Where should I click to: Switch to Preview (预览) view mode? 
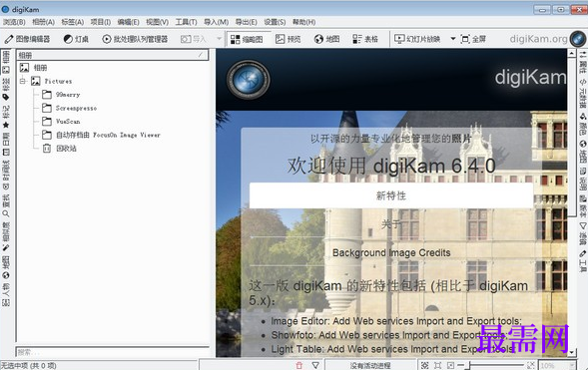289,39
